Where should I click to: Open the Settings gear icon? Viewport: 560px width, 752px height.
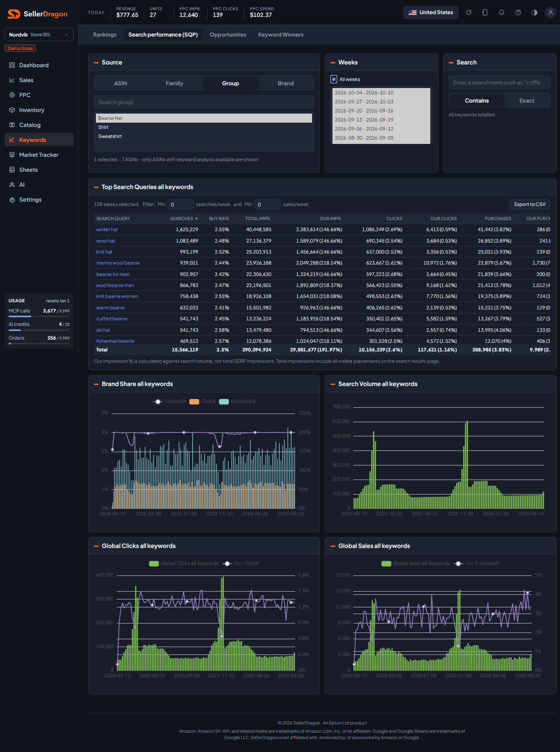(x=12, y=200)
